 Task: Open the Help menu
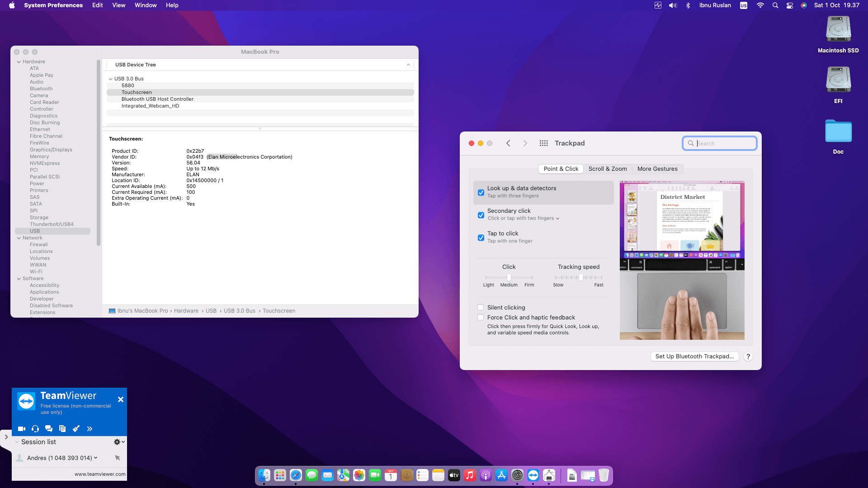pyautogui.click(x=172, y=5)
